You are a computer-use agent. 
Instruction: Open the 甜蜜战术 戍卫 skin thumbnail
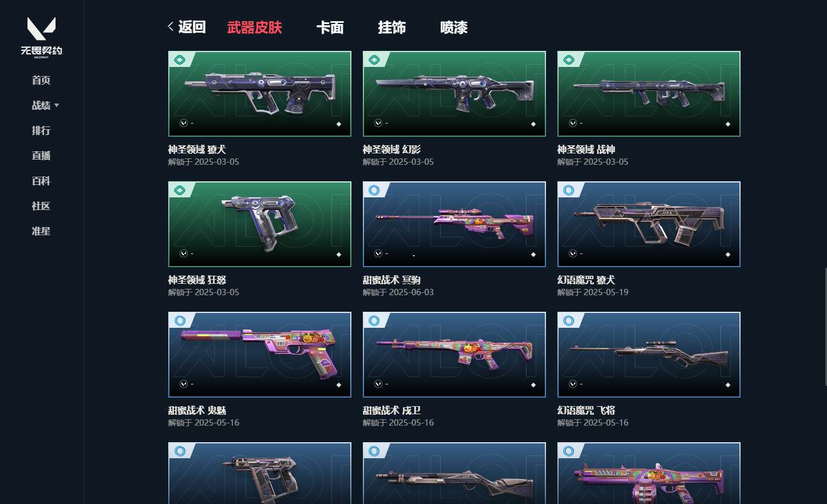[454, 355]
